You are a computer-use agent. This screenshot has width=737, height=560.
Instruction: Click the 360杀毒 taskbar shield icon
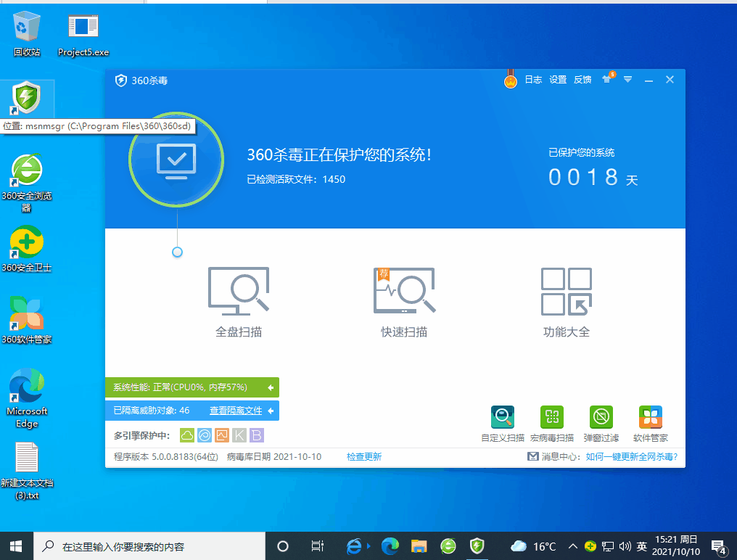coord(477,546)
